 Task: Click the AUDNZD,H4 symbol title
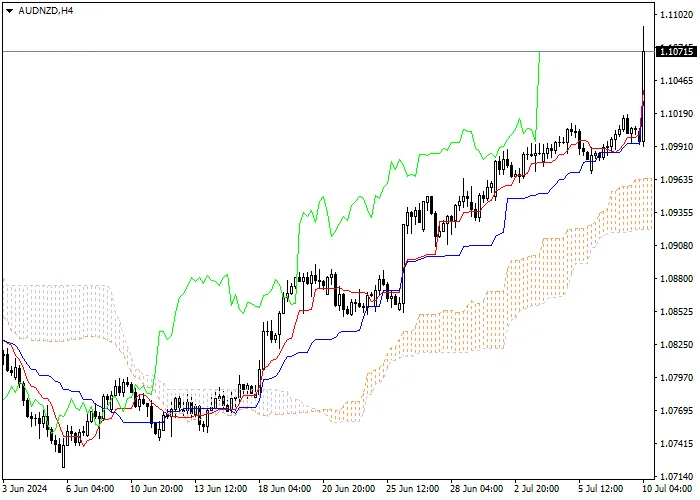[46, 11]
